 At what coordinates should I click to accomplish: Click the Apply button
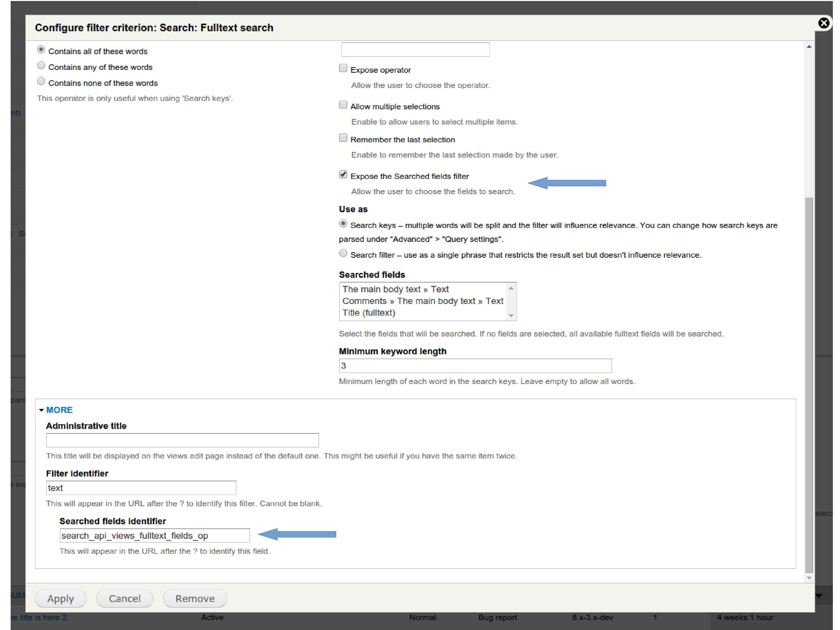point(60,598)
